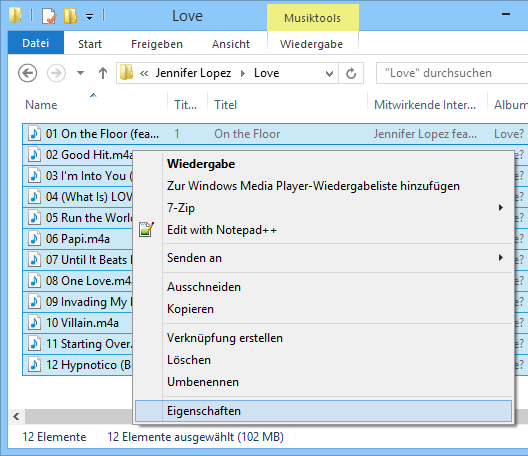Open Eigenschaften from the context menu
528x456 pixels.
pyautogui.click(x=323, y=411)
